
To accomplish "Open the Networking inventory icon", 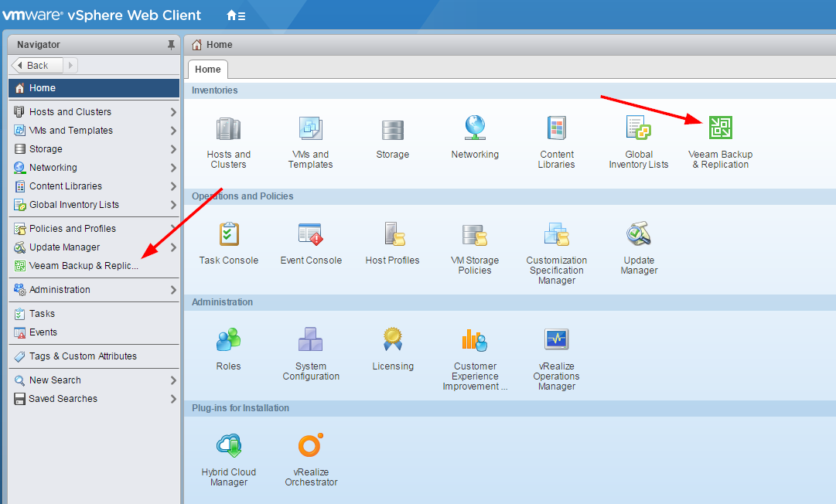I will [474, 128].
